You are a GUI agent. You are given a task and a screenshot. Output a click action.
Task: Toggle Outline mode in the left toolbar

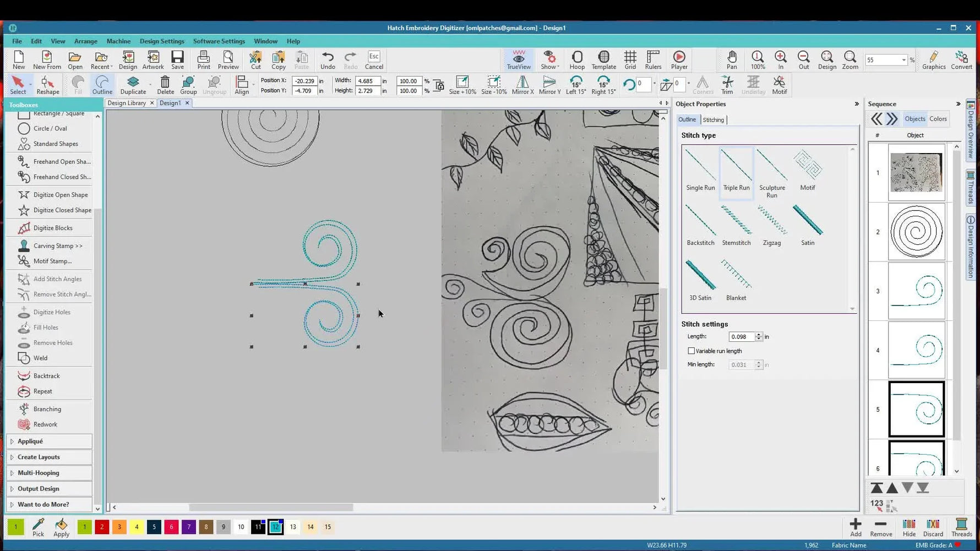pyautogui.click(x=102, y=84)
